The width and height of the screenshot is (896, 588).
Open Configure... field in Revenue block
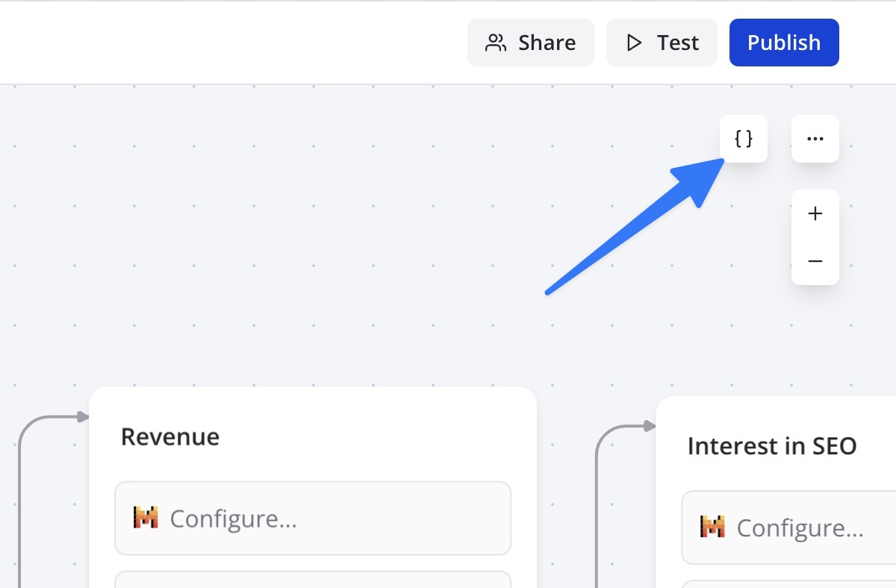point(312,518)
